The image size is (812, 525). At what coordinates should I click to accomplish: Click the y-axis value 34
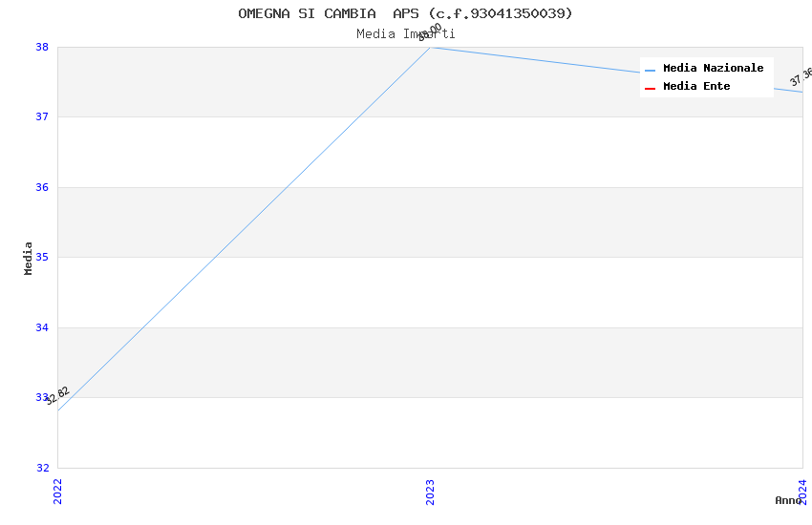point(42,327)
